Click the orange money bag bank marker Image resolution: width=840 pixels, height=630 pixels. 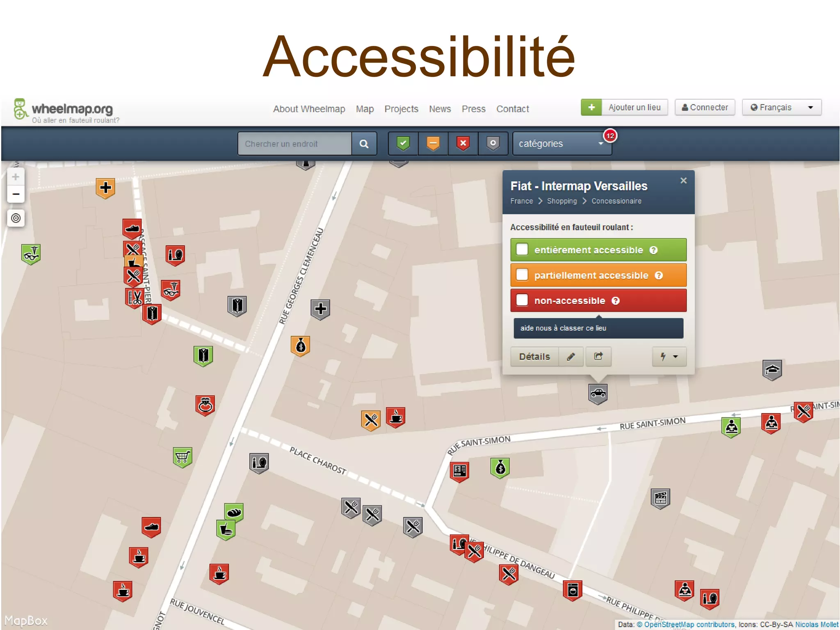(x=301, y=346)
